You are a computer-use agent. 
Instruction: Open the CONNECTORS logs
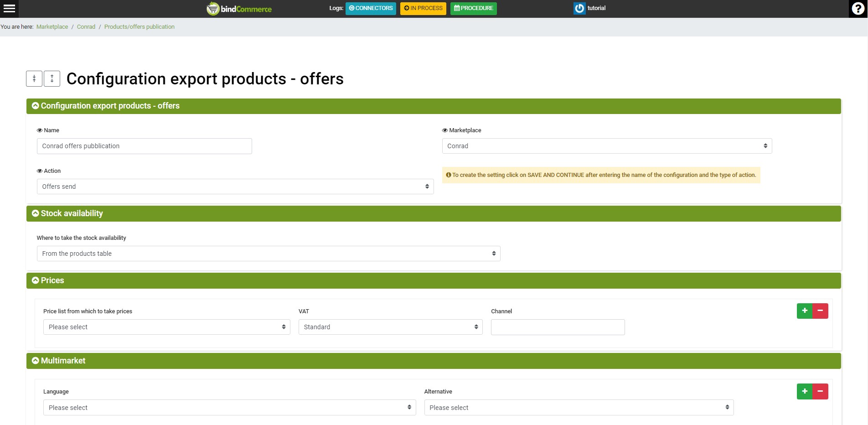click(371, 8)
